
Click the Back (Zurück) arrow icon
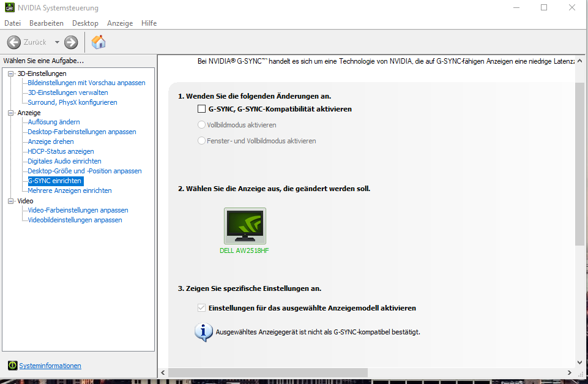coord(13,42)
